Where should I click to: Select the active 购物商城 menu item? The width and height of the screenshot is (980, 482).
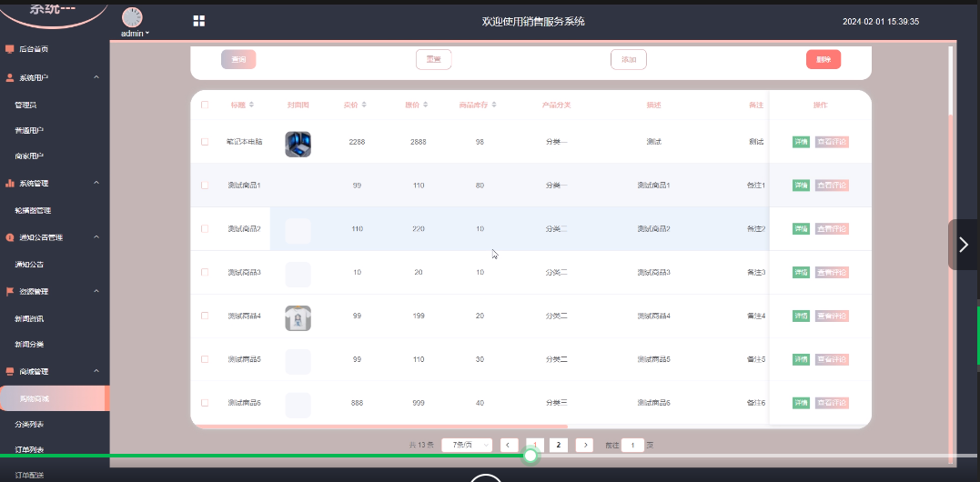55,398
